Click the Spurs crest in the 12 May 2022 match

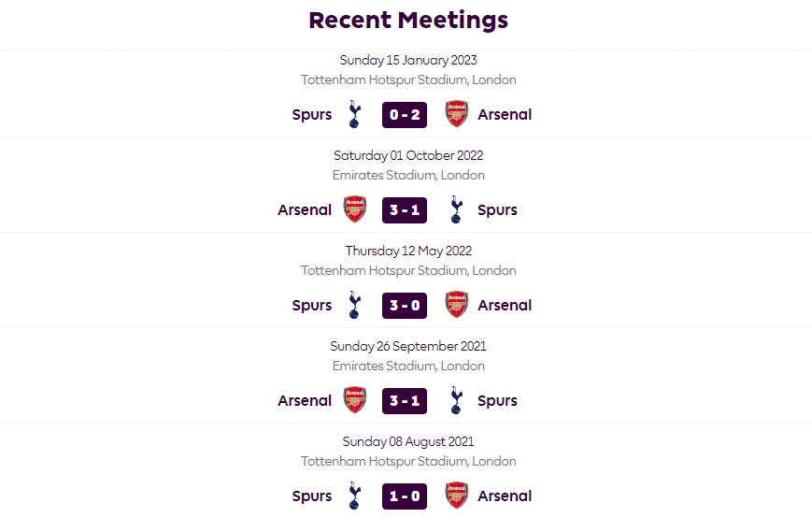(x=355, y=305)
